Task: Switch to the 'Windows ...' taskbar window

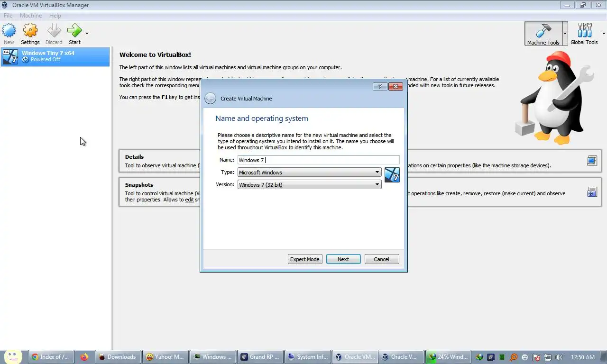Action: point(212,357)
